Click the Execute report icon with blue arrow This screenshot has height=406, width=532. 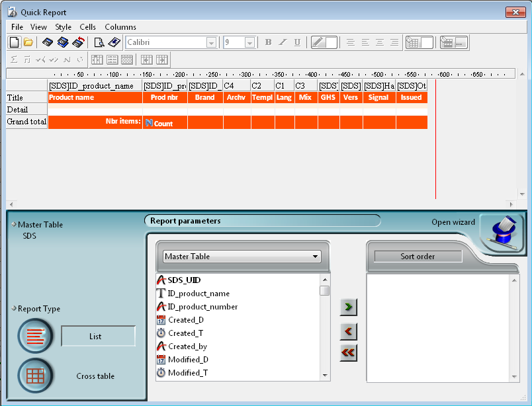(x=114, y=42)
